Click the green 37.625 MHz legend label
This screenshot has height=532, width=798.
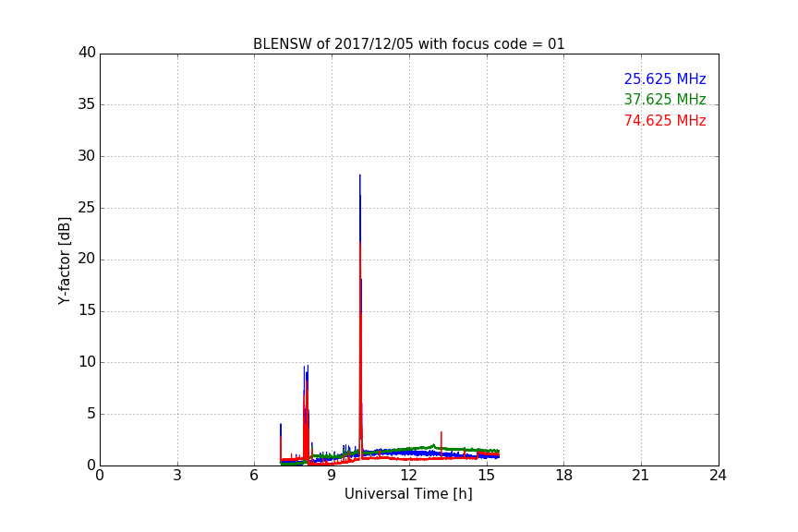pyautogui.click(x=665, y=99)
